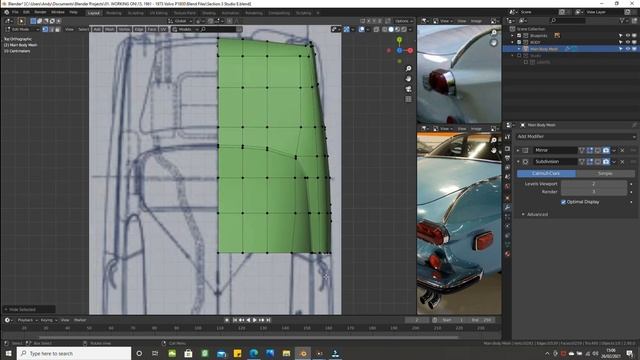Expand the Mirror modifier panel

[518, 150]
